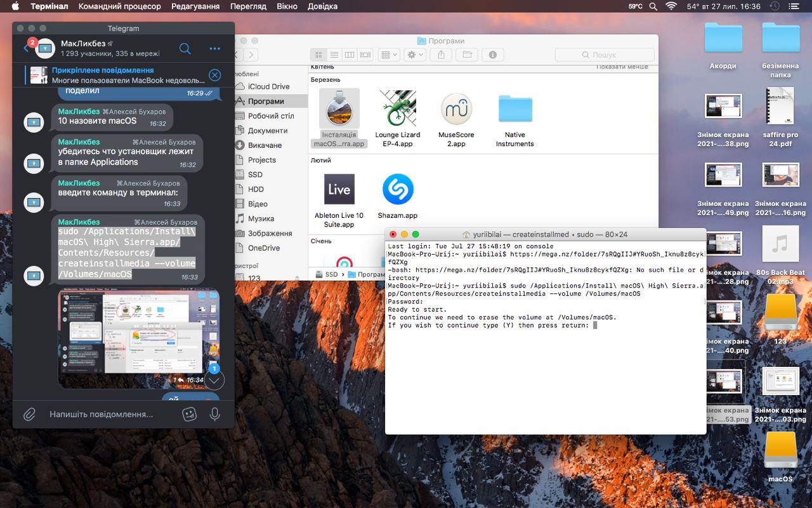The height and width of the screenshot is (508, 812).
Task: Switch Finder to cover flow view
Action: tap(365, 55)
